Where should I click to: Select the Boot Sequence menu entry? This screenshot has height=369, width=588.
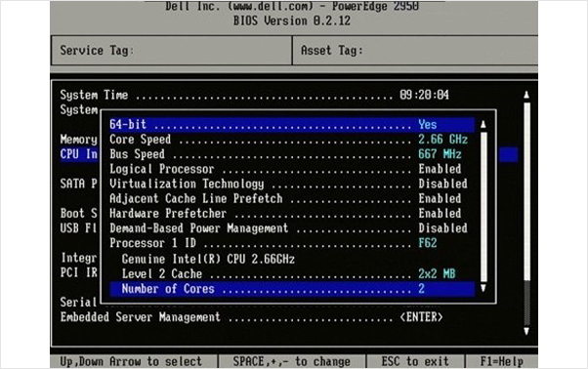coord(79,213)
